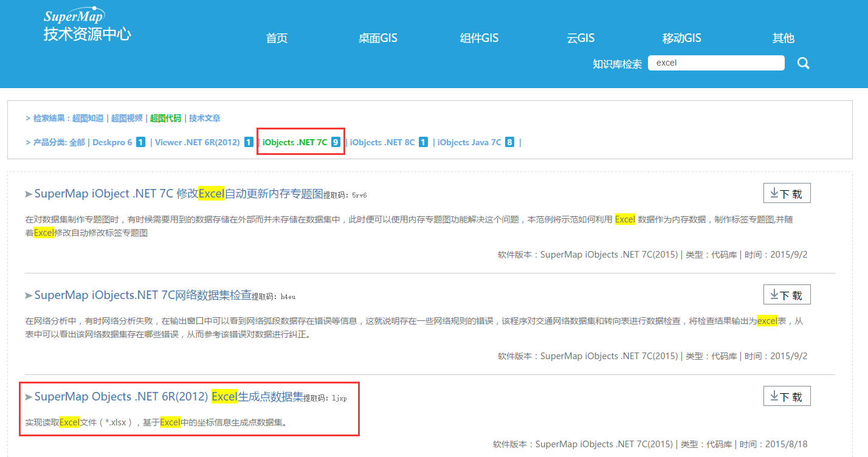The image size is (868, 457).
Task: Open the 云GIS menu
Action: (580, 38)
